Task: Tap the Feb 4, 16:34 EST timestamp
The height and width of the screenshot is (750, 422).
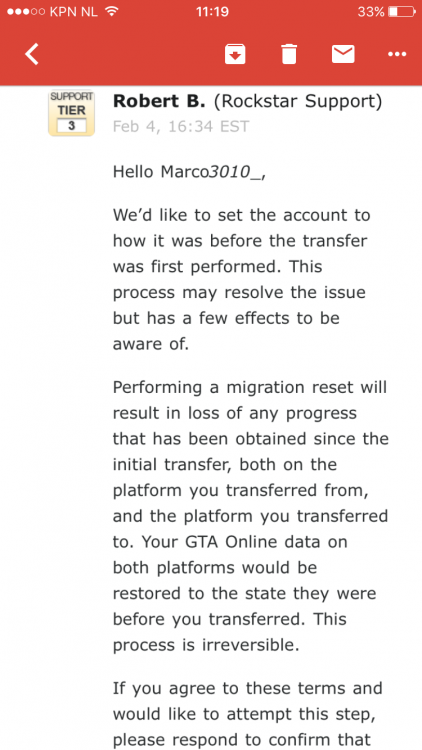Action: tap(181, 126)
